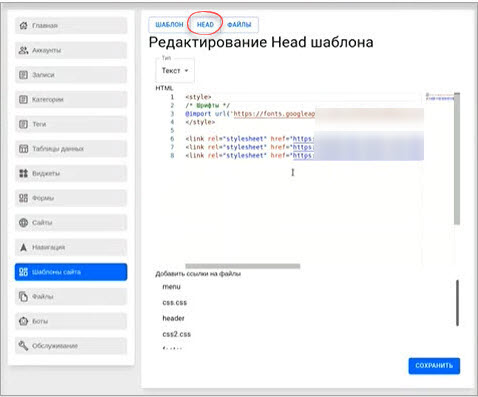Click the icon beside Теги

(23, 124)
